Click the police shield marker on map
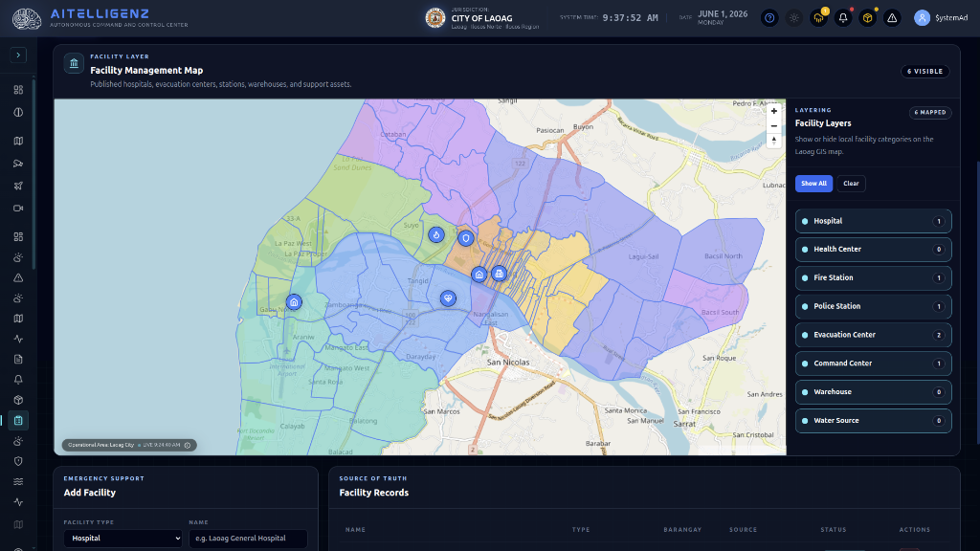The height and width of the screenshot is (551, 980). tap(466, 238)
